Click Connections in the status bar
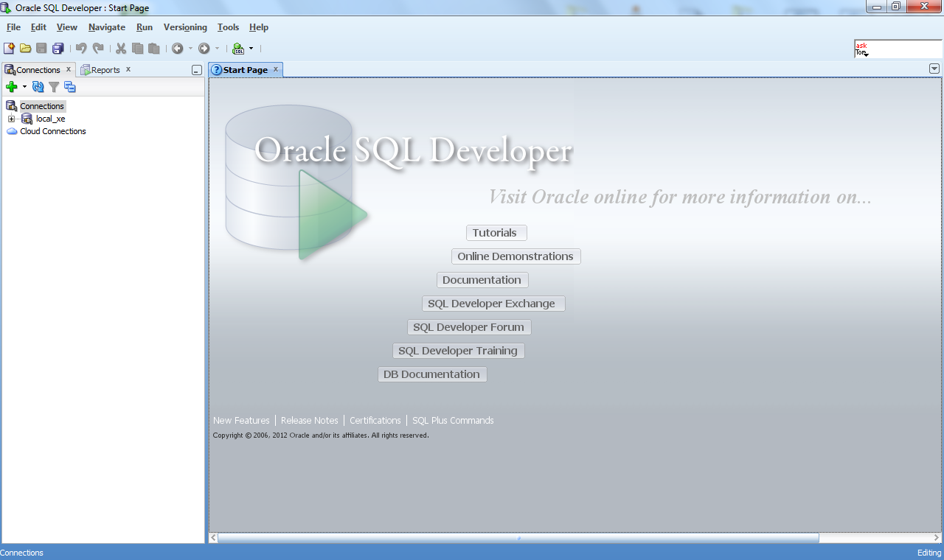944x560 pixels. (22, 553)
